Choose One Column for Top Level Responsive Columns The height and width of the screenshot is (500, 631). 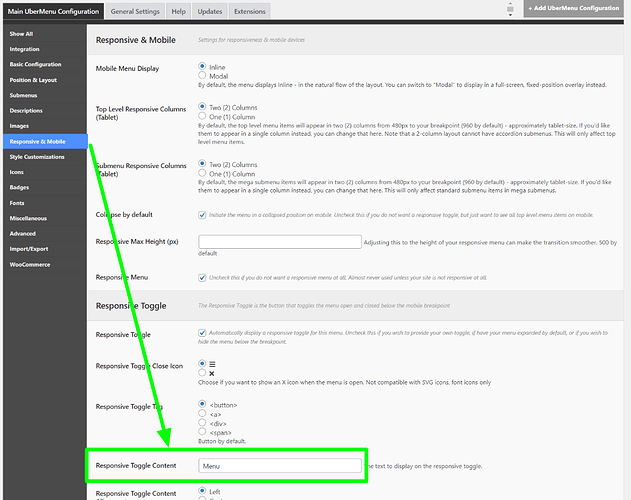[x=202, y=116]
